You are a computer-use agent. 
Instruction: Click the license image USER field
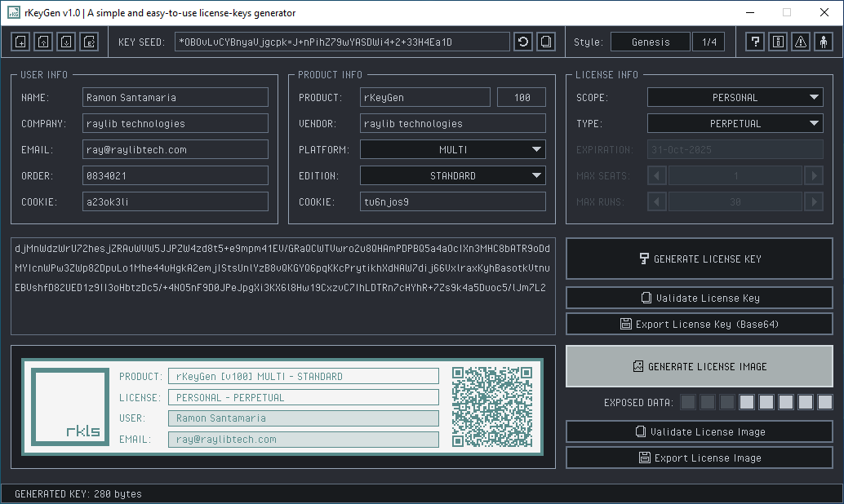(304, 418)
